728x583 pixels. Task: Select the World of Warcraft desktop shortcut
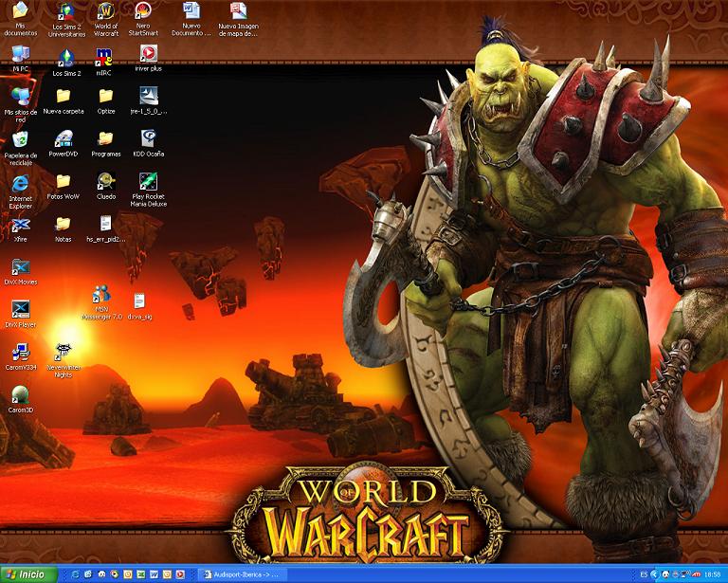(x=106, y=19)
